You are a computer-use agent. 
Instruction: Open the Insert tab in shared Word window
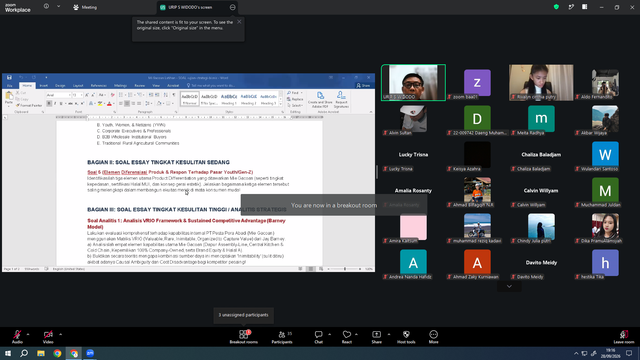pos(44,86)
